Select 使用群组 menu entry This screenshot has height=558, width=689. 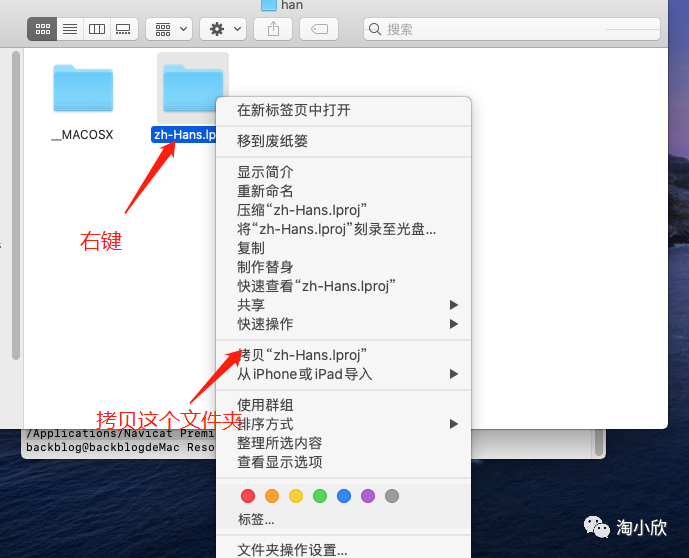click(x=344, y=405)
